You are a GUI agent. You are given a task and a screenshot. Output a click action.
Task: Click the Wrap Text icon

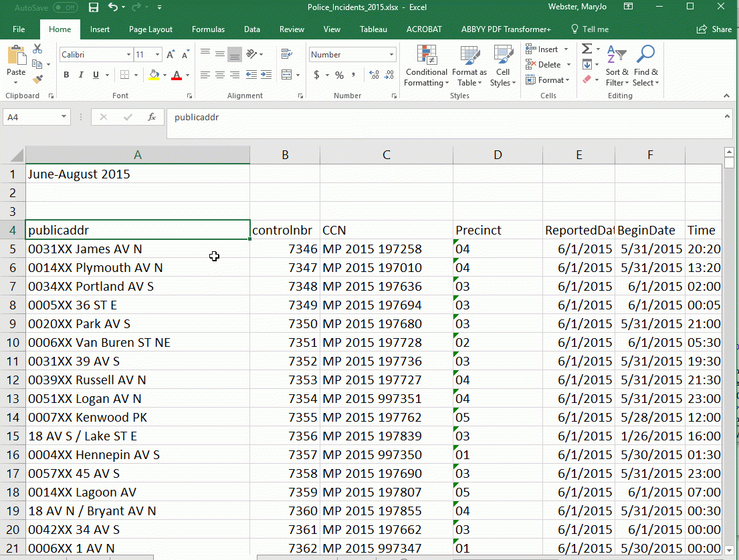click(287, 54)
